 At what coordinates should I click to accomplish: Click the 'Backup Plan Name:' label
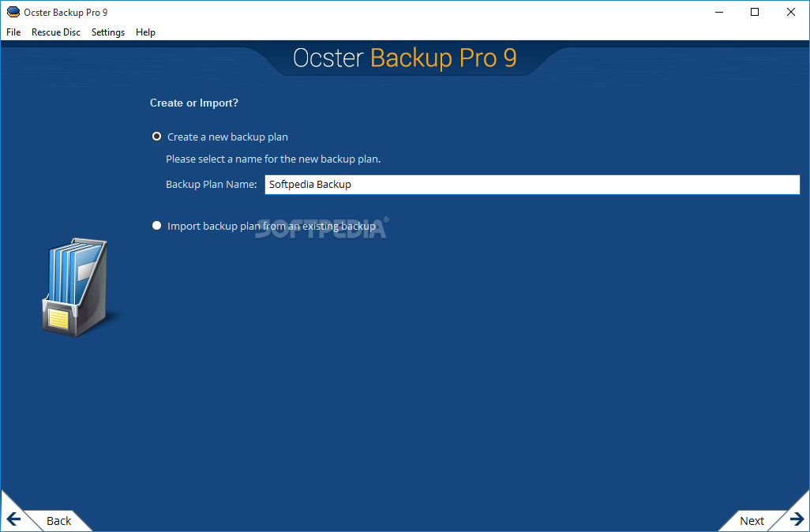(212, 185)
